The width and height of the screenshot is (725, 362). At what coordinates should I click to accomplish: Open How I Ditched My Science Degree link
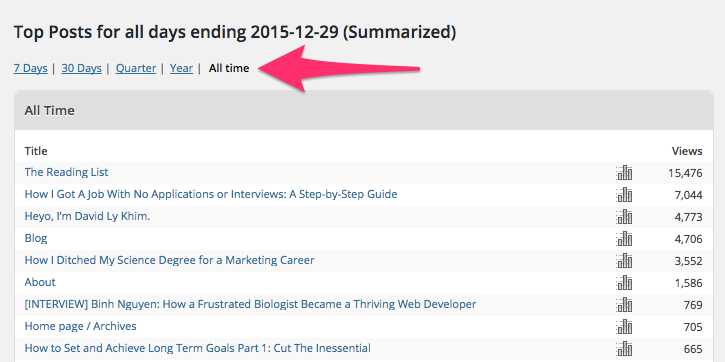[169, 260]
